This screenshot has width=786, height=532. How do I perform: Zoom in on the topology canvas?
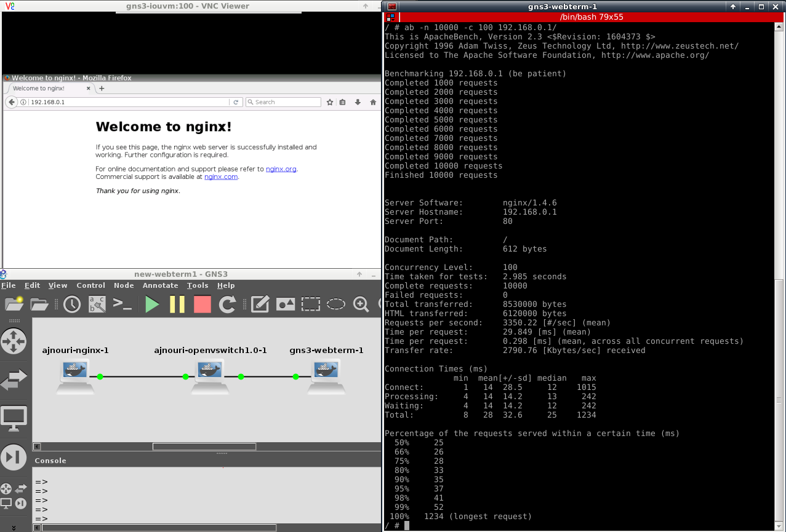[x=361, y=304]
